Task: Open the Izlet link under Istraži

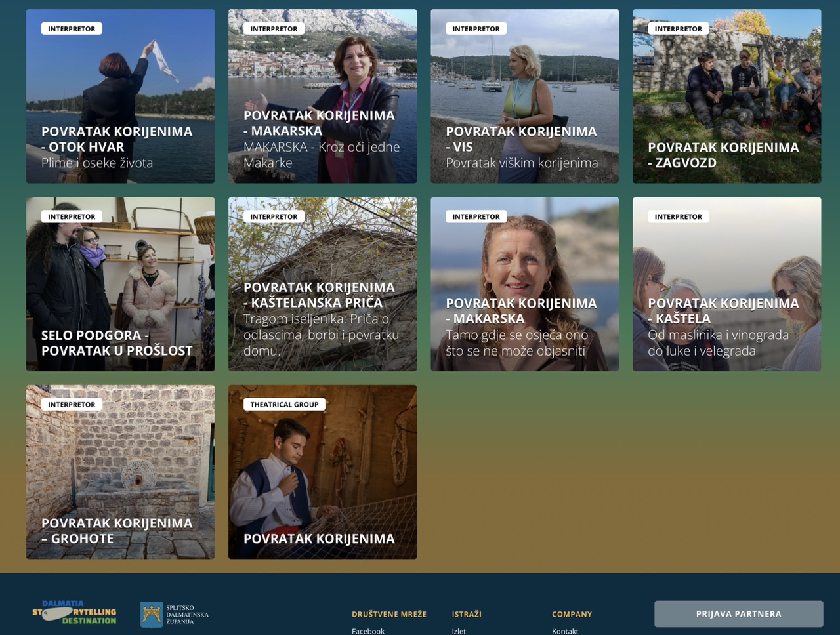Action: (459, 631)
